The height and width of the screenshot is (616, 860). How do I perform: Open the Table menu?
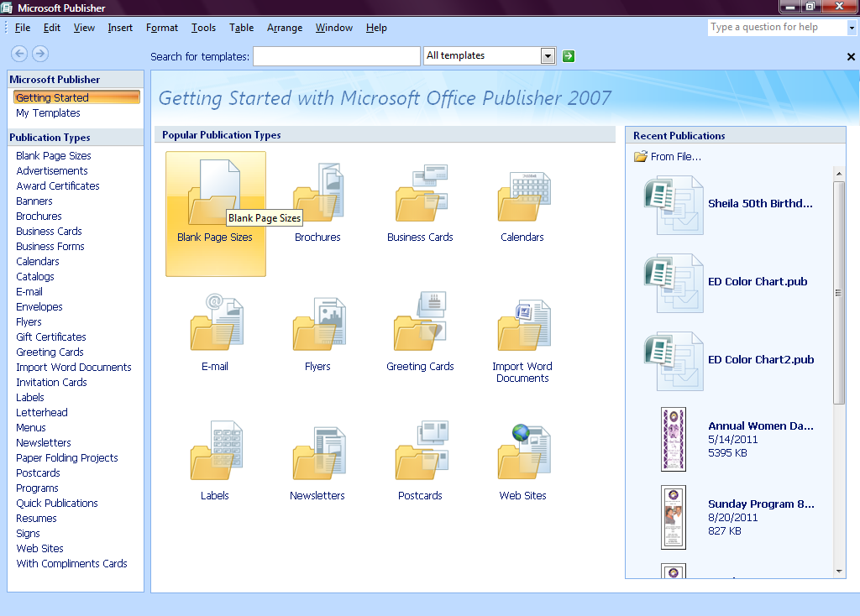[241, 28]
